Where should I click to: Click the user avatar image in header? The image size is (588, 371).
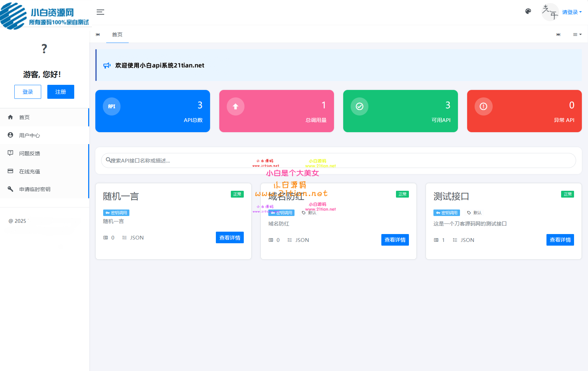coord(550,12)
